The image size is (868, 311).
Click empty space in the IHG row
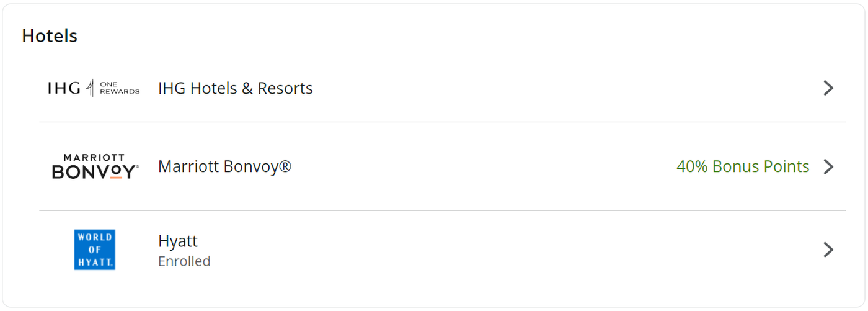coord(558,88)
